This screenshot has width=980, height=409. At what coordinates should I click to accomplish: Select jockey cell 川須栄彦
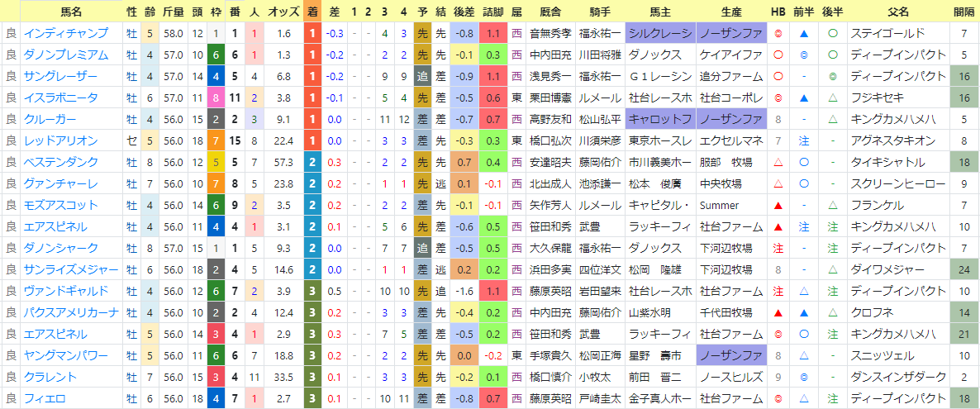tap(600, 140)
